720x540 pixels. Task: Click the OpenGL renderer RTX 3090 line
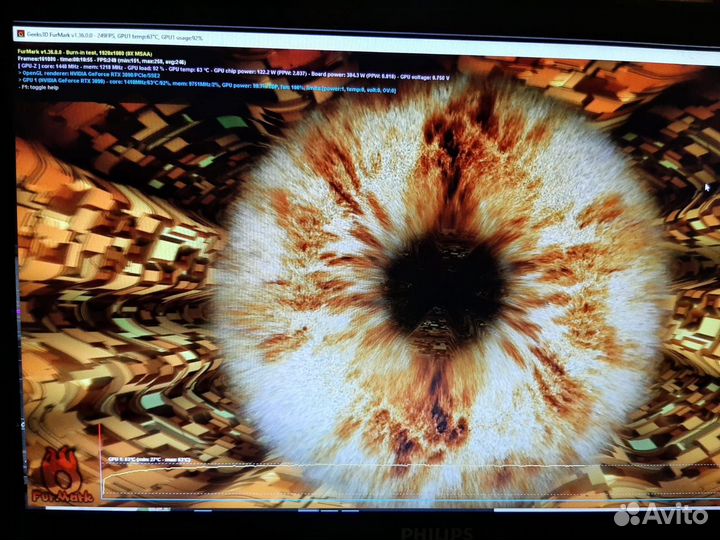[x=92, y=74]
